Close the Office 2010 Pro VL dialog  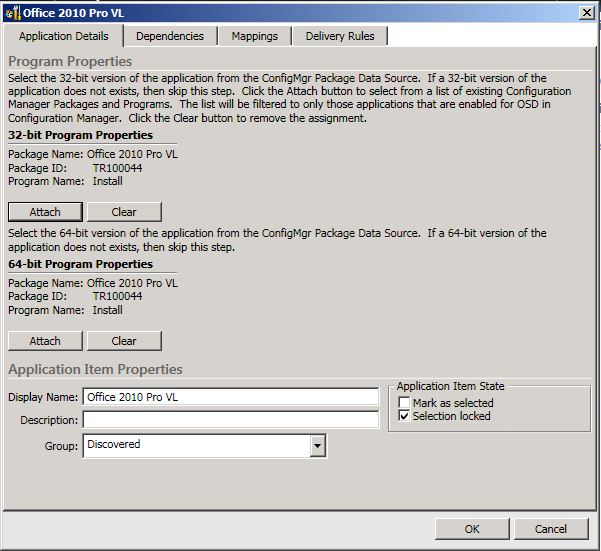coord(587,13)
